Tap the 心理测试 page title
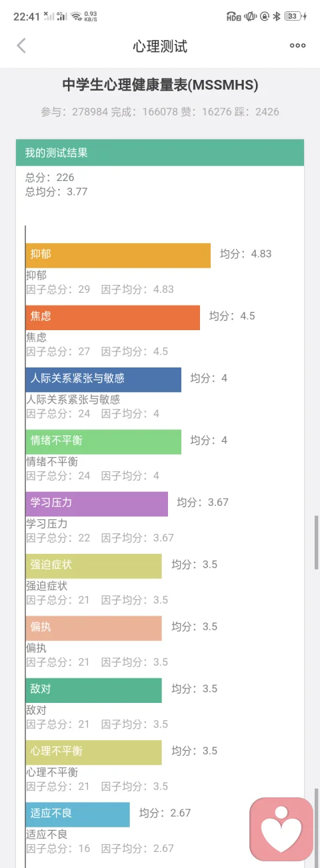This screenshot has width=320, height=868. click(160, 46)
